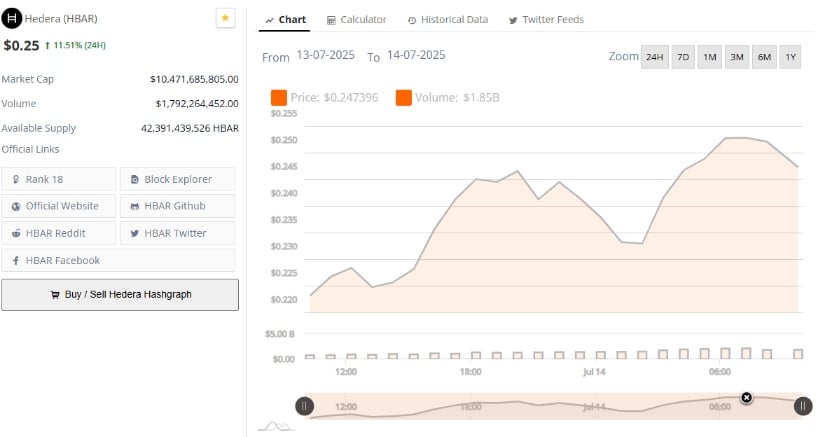This screenshot has width=825, height=437.
Task: Click the right range slider handle
Action: [803, 406]
